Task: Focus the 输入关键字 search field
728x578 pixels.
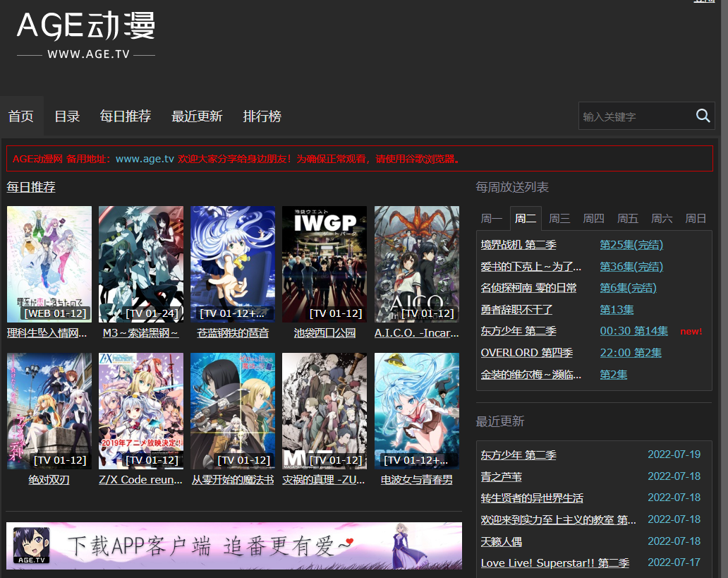Action: [633, 116]
